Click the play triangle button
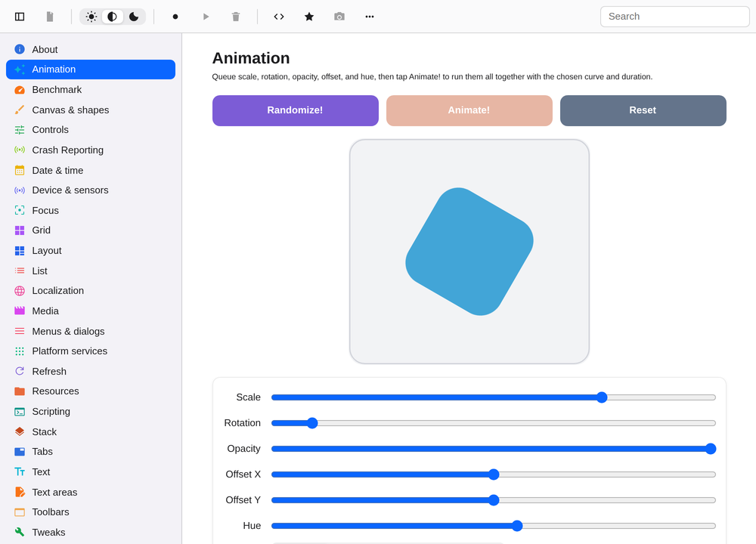756x544 pixels. pyautogui.click(x=206, y=17)
